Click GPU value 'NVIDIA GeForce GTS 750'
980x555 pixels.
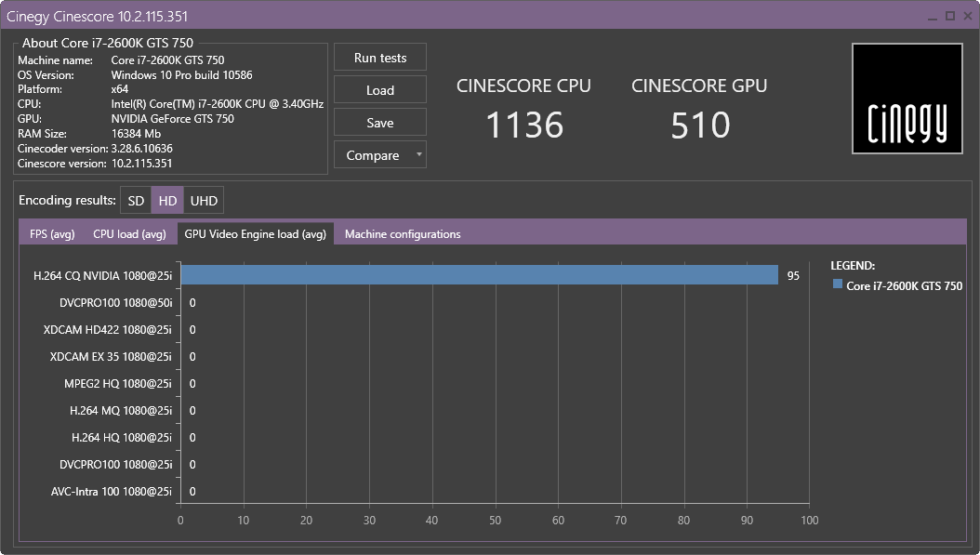click(173, 119)
